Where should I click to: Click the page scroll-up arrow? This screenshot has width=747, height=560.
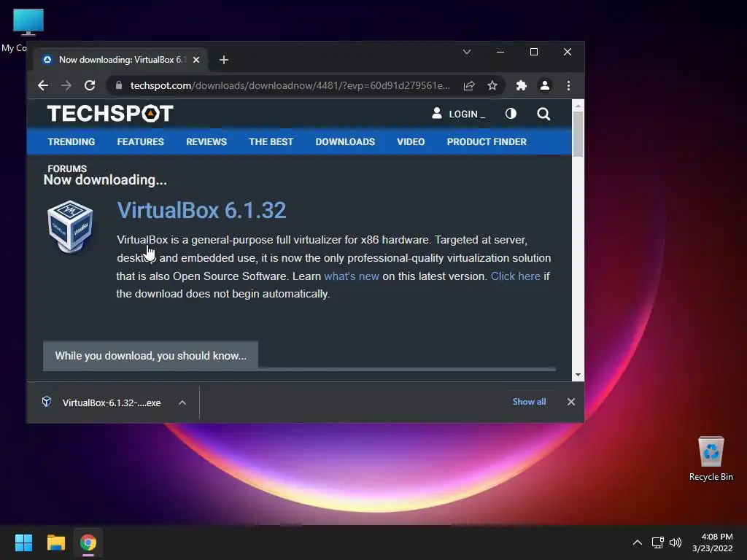click(x=578, y=106)
